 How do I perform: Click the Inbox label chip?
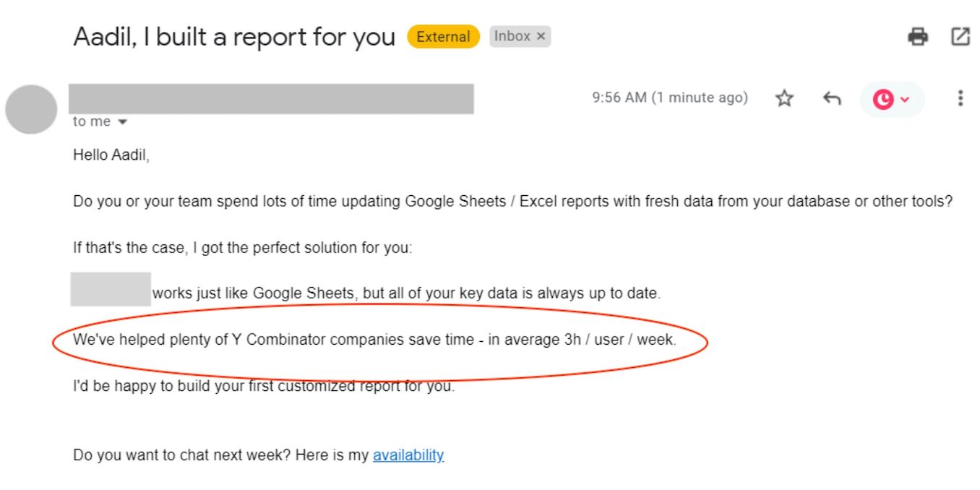[x=520, y=36]
